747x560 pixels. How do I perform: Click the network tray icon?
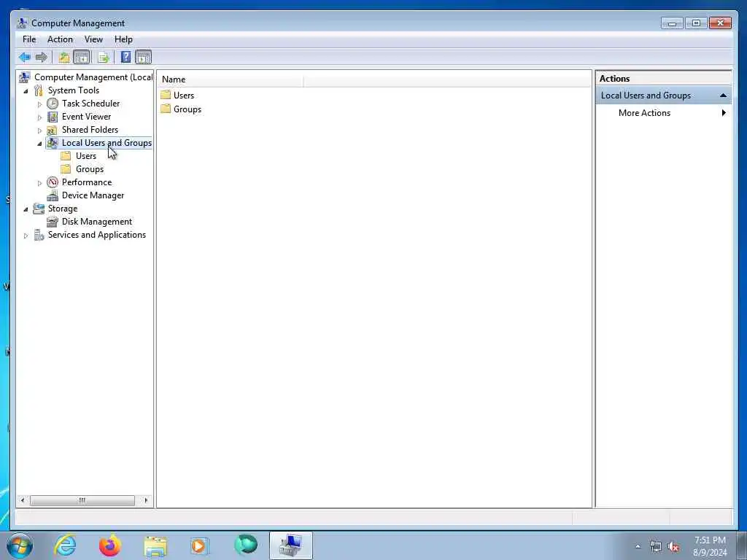(656, 547)
